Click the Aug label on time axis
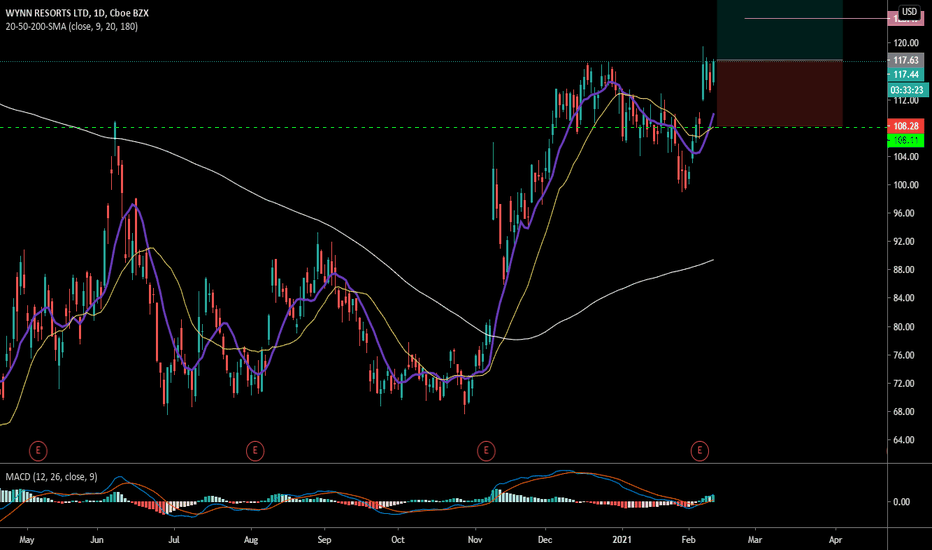Screen dimensions: 932x550 (x=251, y=540)
